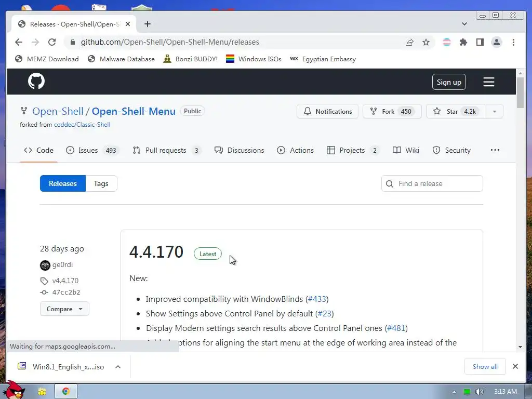Focus the Find a release search field
This screenshot has width=532, height=399.
(432, 183)
